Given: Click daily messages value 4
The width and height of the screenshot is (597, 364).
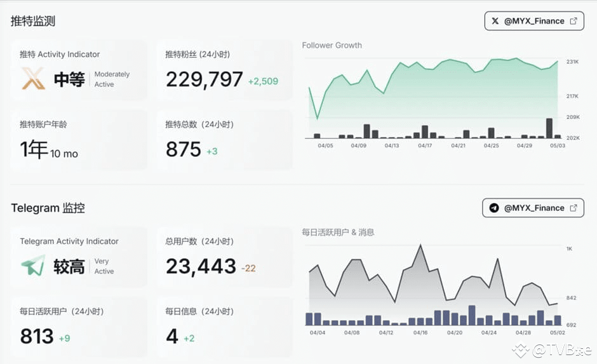Looking at the screenshot, I should [172, 337].
